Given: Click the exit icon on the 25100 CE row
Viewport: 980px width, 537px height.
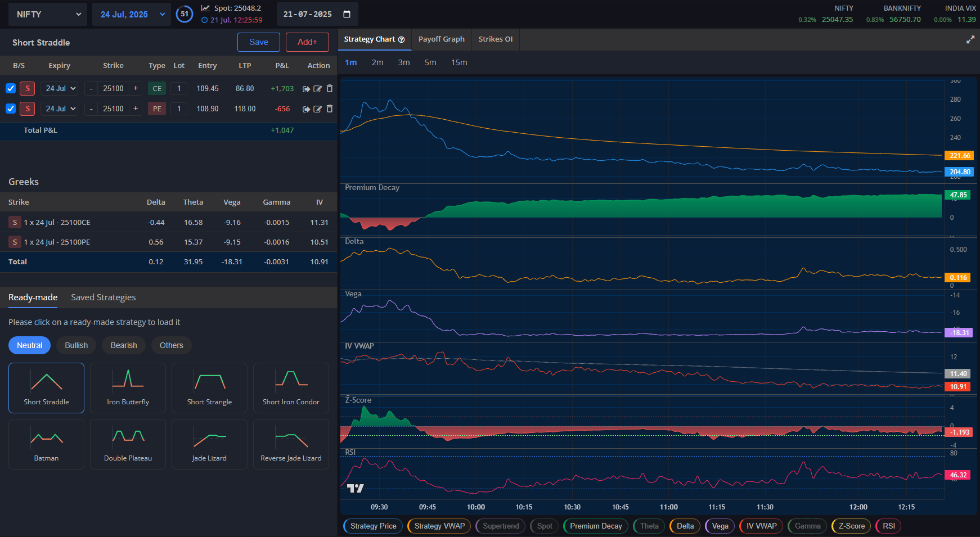Looking at the screenshot, I should click(x=306, y=89).
